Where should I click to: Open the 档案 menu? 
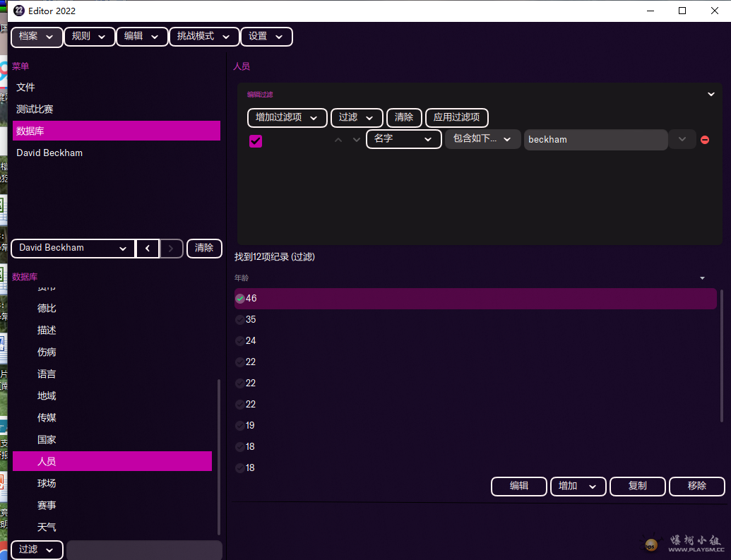click(37, 37)
